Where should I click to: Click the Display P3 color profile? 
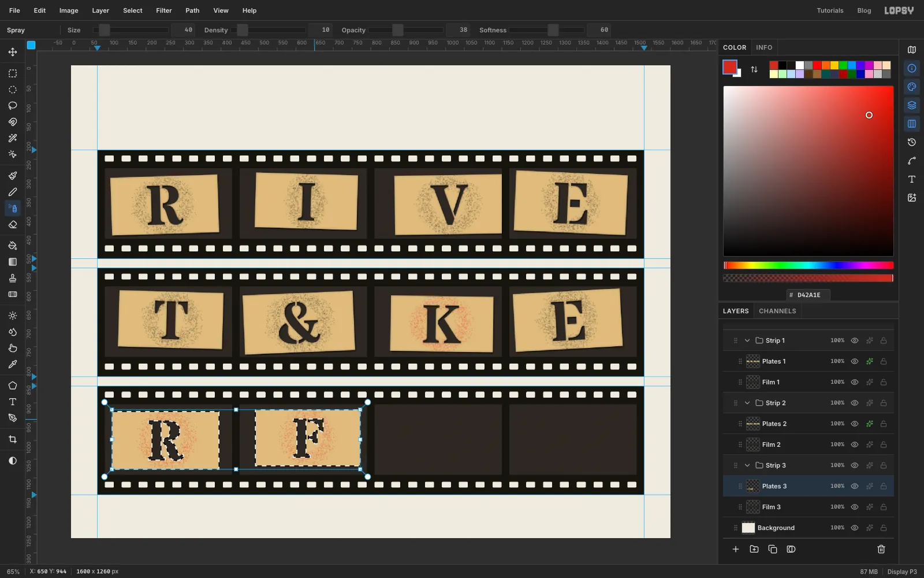pyautogui.click(x=902, y=572)
